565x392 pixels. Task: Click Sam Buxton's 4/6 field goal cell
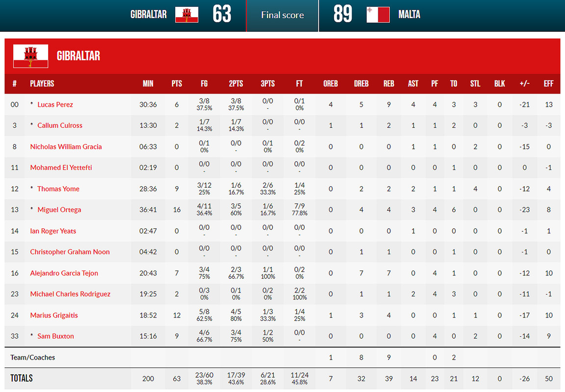click(x=205, y=336)
